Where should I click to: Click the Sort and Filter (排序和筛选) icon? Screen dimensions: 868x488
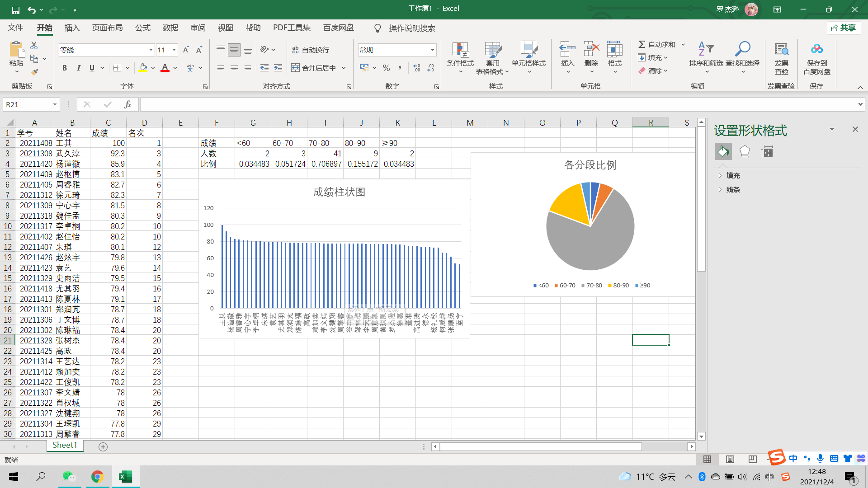pyautogui.click(x=706, y=50)
